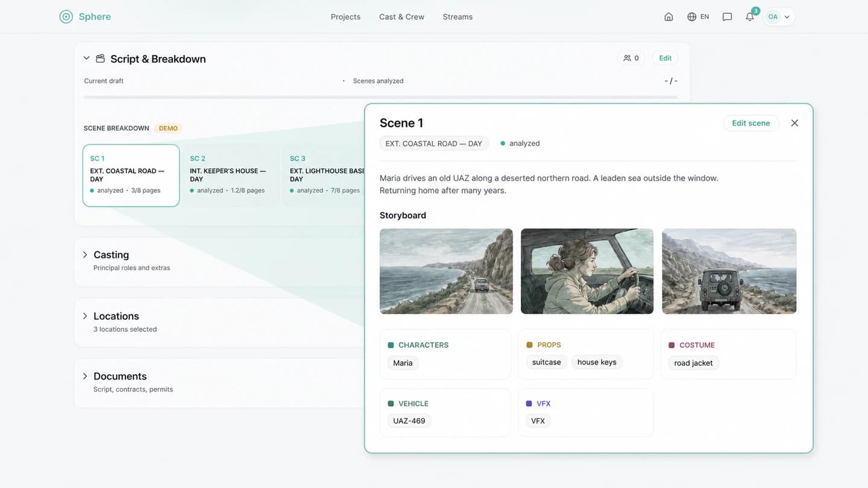Screen dimensions: 868x488
Task: Click the 1.2/8 pages text on SC 2
Action: pyautogui.click(x=248, y=190)
